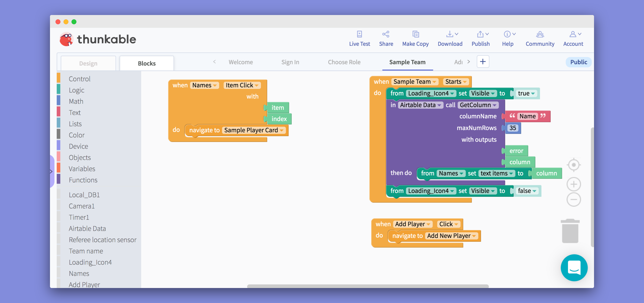Click the Live Test icon
This screenshot has height=303, width=644.
click(x=359, y=34)
